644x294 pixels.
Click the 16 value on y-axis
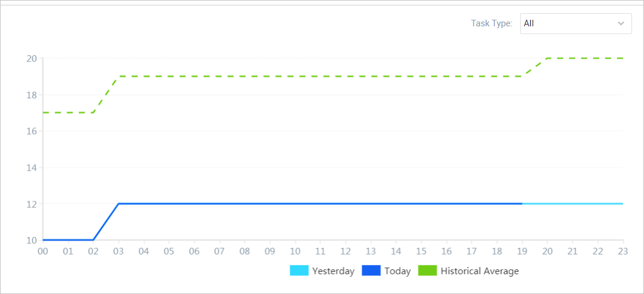click(32, 131)
